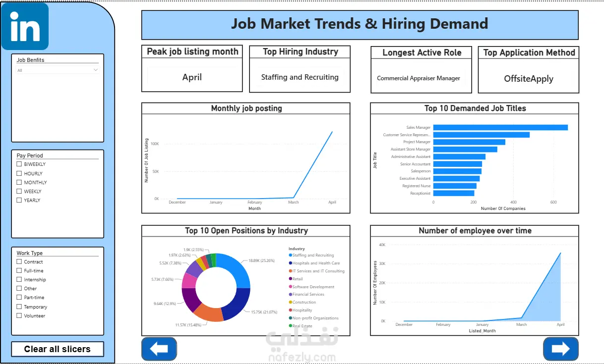This screenshot has height=364, width=604.
Task: Click the Staffing and Recruiting card value
Action: click(x=300, y=77)
